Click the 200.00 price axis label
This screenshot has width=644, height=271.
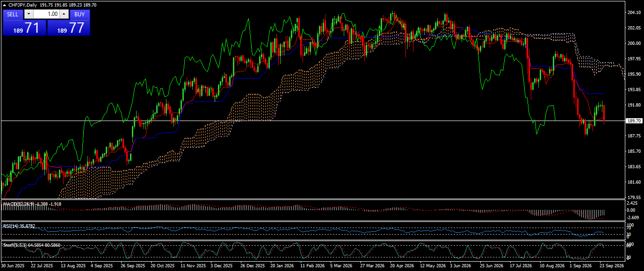tap(633, 43)
